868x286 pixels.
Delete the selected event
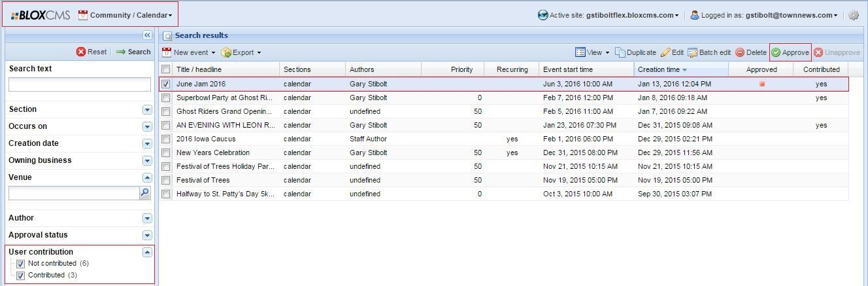751,52
